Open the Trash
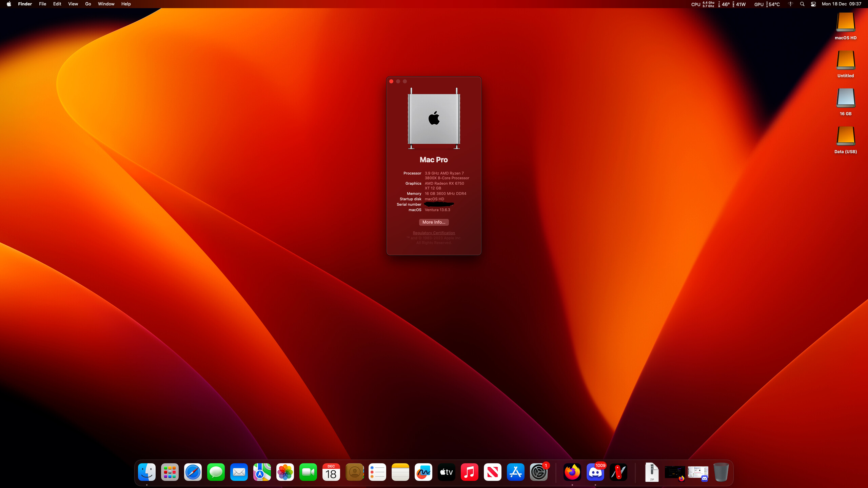This screenshot has width=868, height=488. coord(721,472)
